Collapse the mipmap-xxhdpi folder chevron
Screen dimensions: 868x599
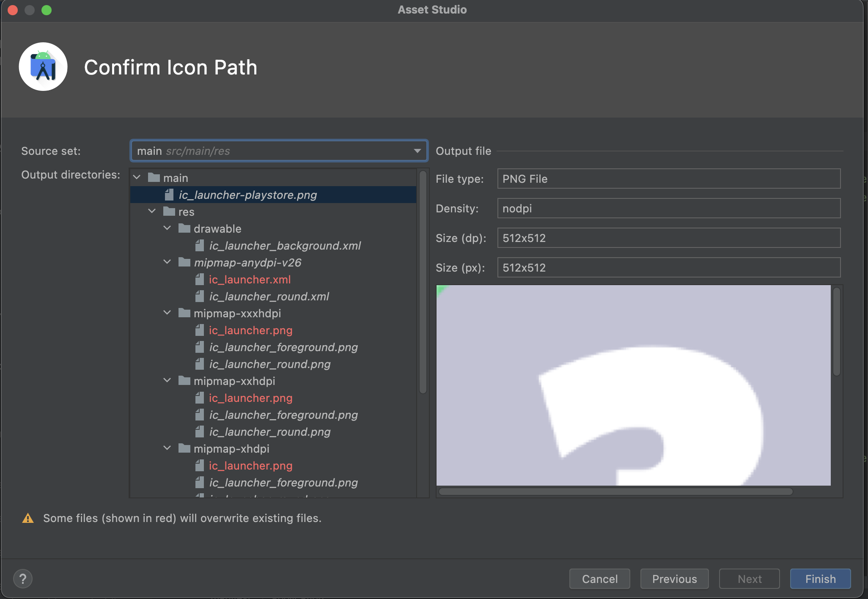click(x=167, y=381)
